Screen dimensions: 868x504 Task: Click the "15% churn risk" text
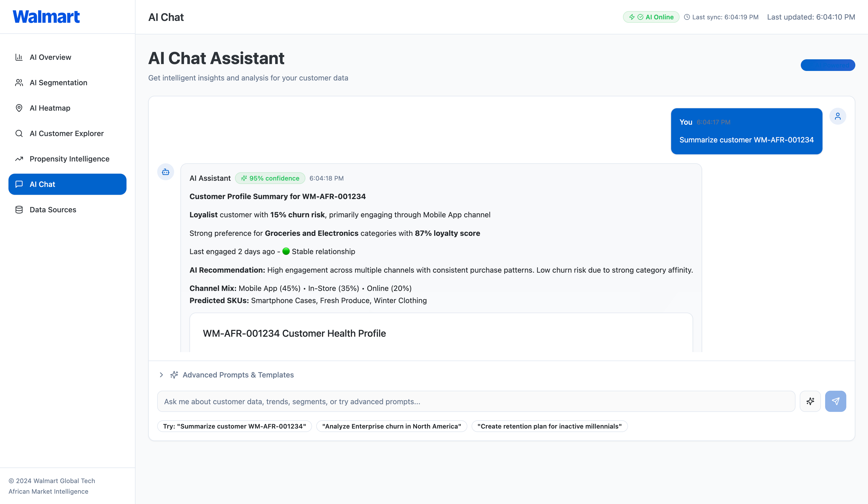click(x=297, y=215)
